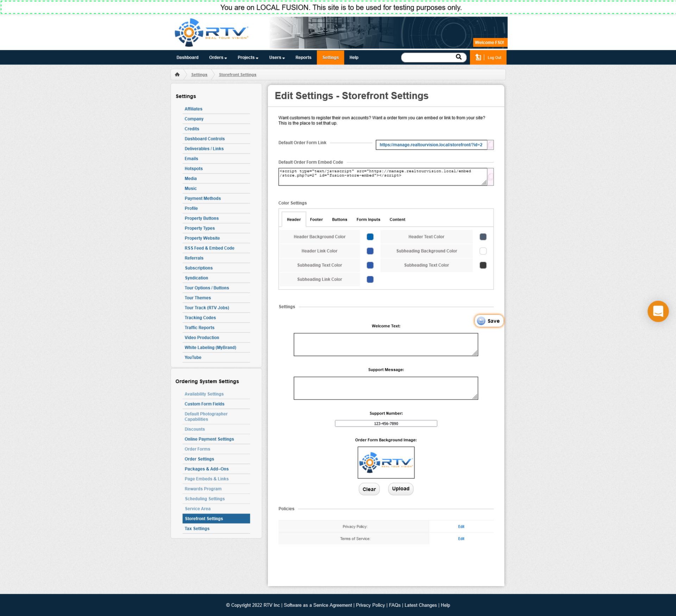Copy the Default Order Form Link
The height and width of the screenshot is (616, 676).
point(490,145)
